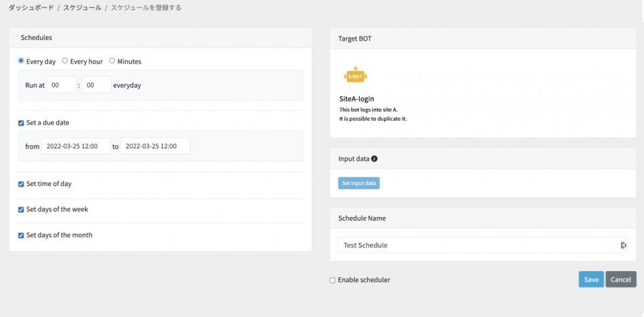Save the schedule
Image resolution: width=644 pixels, height=317 pixels.
click(x=591, y=279)
